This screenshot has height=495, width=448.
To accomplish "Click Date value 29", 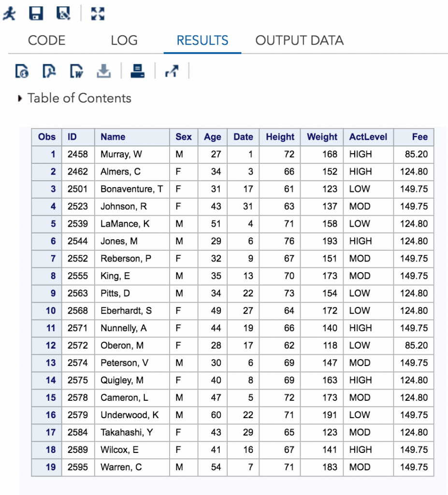I will (248, 433).
